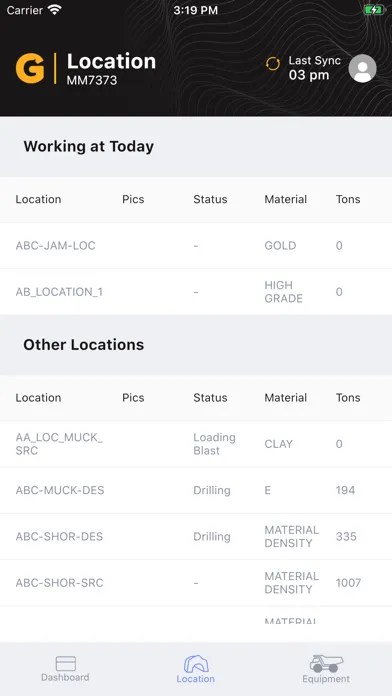Tap the Last Sync 03 pm label
Viewport: 392px width, 696px height.
pos(314,68)
